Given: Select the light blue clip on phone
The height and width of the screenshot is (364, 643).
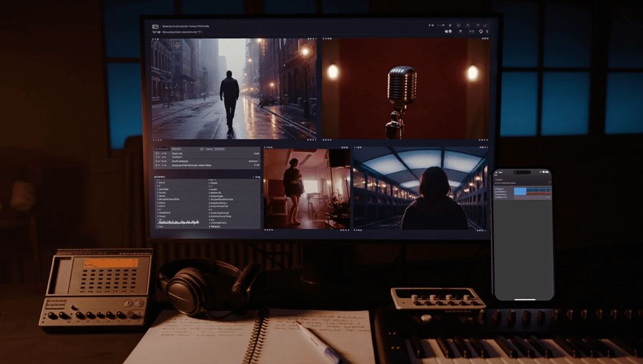Looking at the screenshot, I should [520, 191].
